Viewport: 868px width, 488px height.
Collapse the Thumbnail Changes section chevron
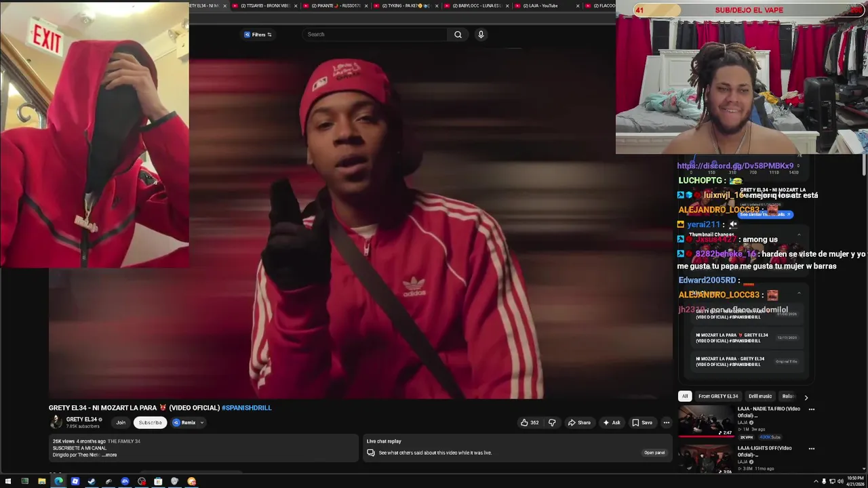point(799,235)
